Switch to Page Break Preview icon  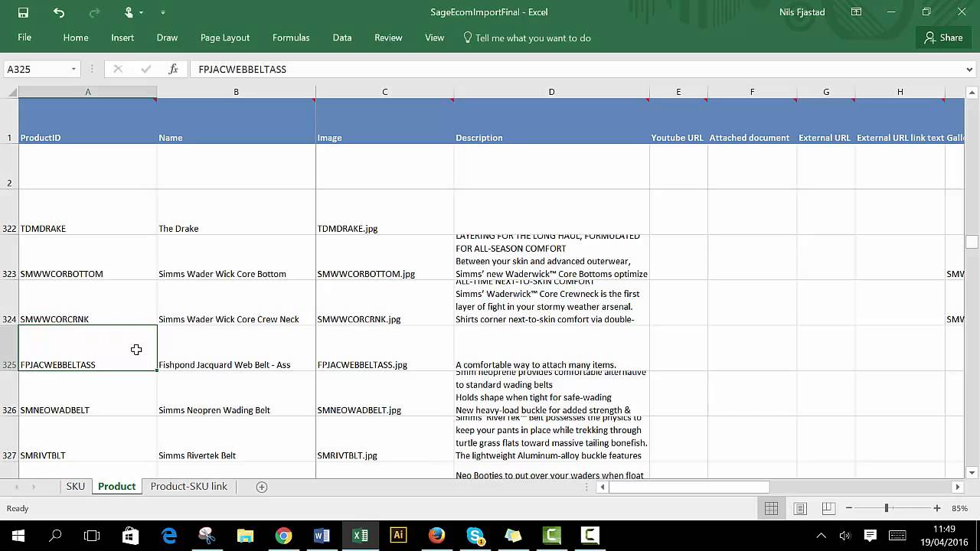point(828,508)
